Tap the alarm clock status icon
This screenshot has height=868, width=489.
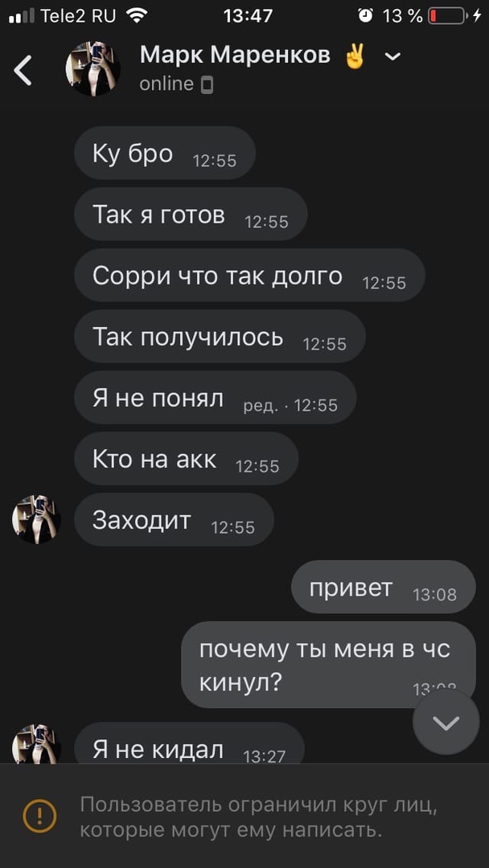click(365, 16)
